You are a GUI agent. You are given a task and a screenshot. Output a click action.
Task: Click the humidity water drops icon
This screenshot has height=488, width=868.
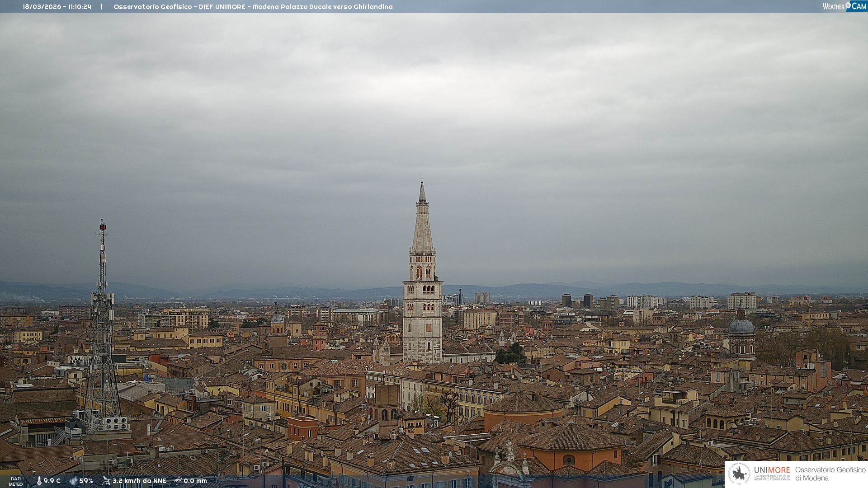tap(73, 481)
